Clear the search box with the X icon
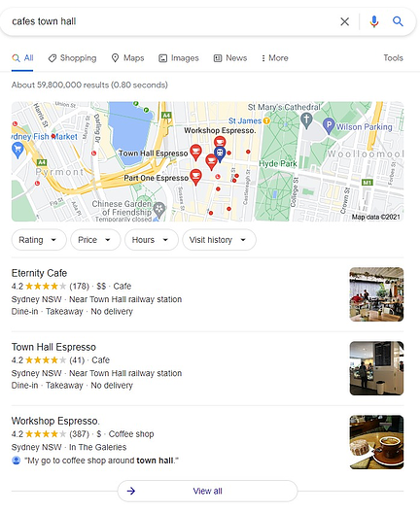Image resolution: width=420 pixels, height=512 pixels. pyautogui.click(x=344, y=21)
